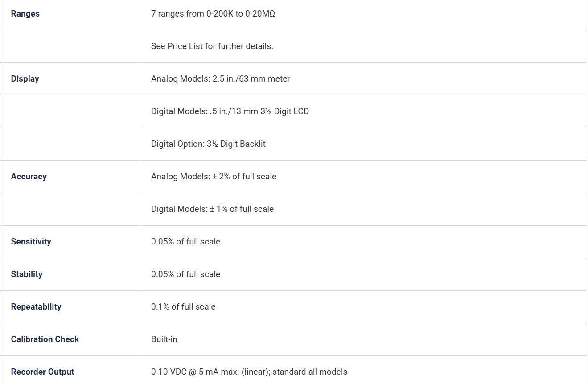Click the Repeatability row label

[36, 307]
